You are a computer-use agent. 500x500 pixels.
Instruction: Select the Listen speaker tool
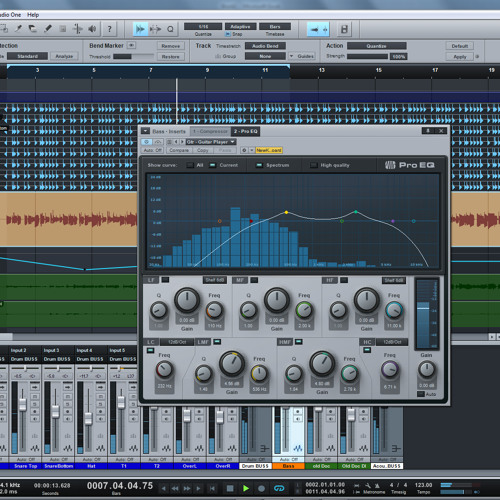tap(92, 29)
